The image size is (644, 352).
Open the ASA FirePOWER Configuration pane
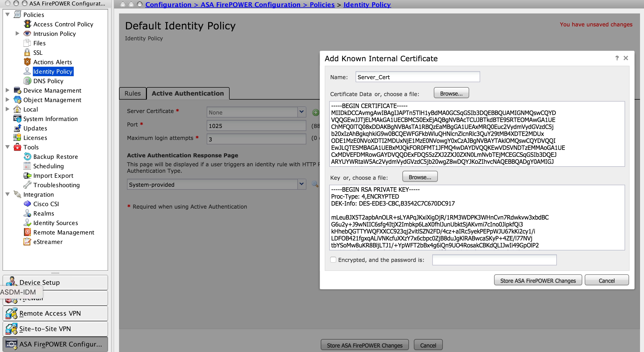click(x=55, y=344)
